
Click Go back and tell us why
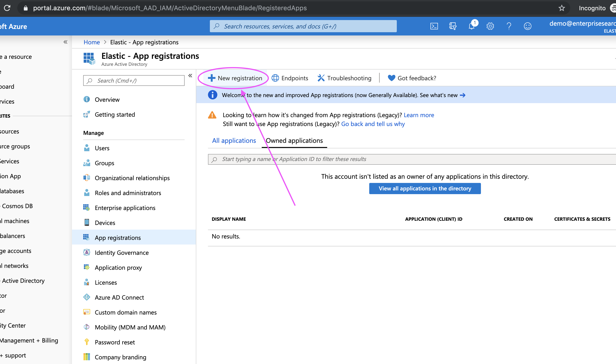point(373,124)
